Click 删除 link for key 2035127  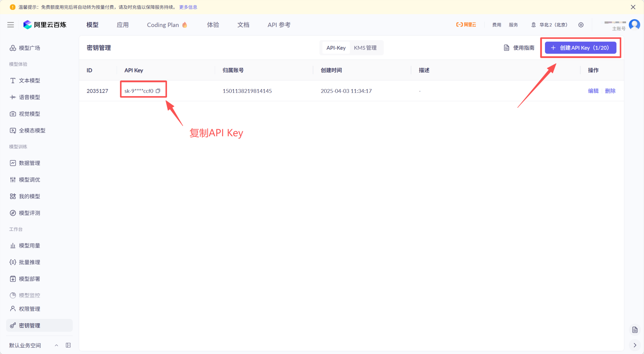point(610,91)
